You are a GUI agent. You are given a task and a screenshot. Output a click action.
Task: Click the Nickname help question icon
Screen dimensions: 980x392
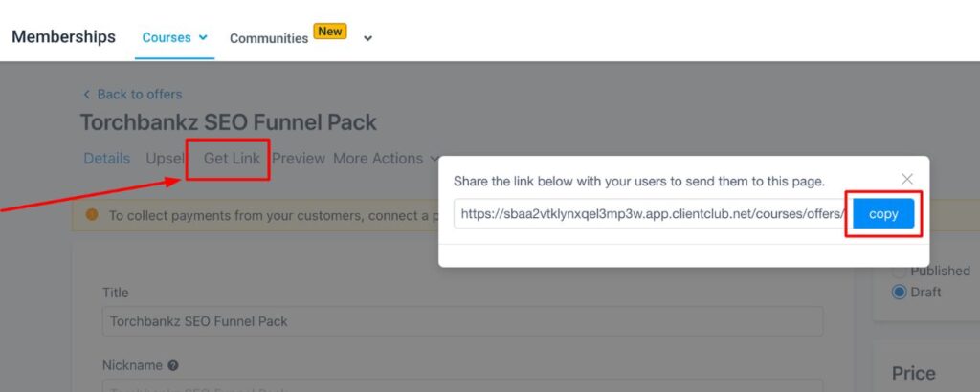173,365
